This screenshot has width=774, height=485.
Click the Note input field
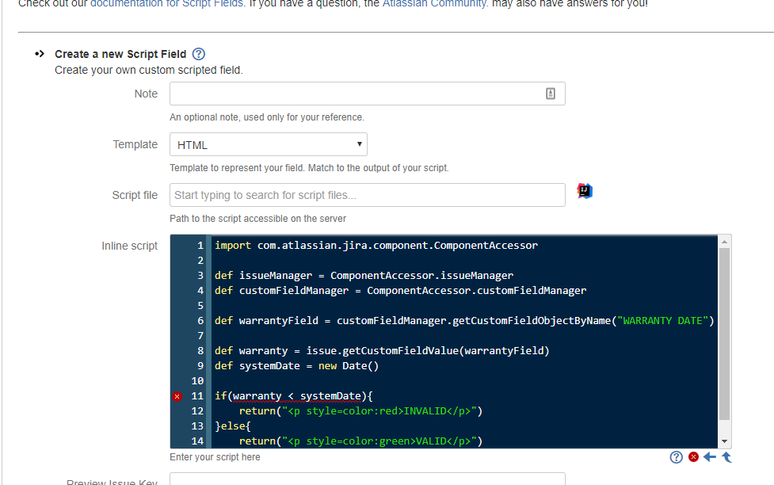coord(367,94)
